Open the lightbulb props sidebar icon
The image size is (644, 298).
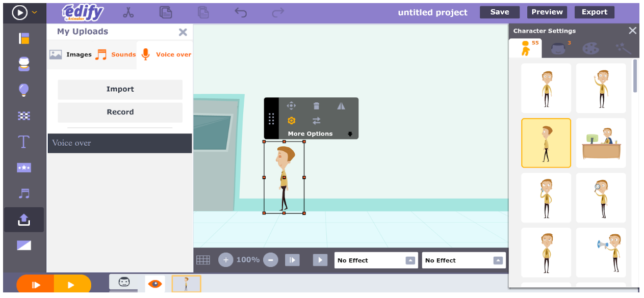[x=24, y=90]
